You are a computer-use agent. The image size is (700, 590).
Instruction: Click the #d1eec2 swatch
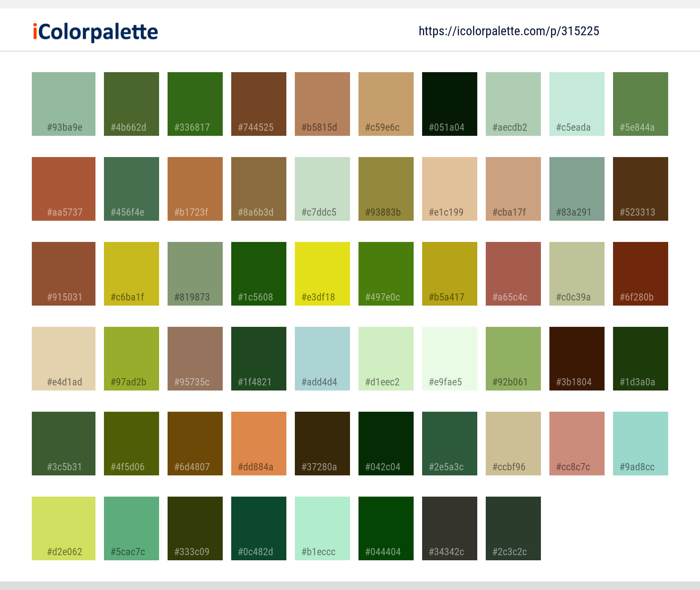click(x=386, y=359)
